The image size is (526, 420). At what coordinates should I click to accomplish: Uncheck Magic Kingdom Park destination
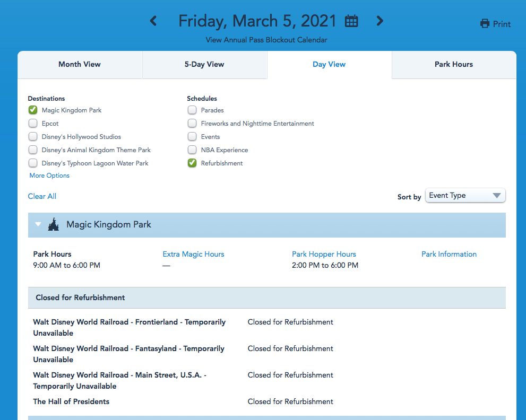point(33,110)
